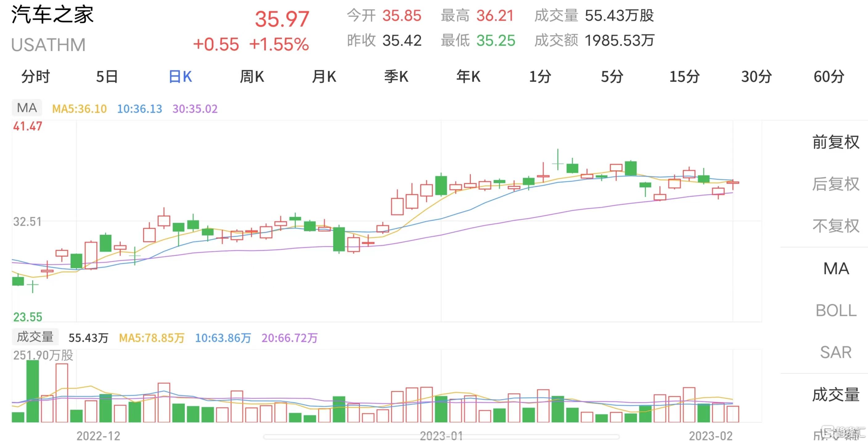Click the mid price axis label 32.51

click(28, 221)
